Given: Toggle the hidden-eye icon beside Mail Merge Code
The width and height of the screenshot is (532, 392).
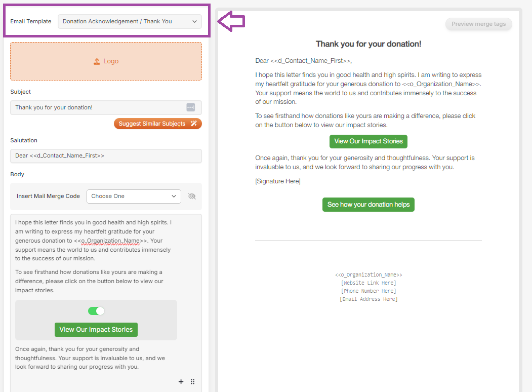Looking at the screenshot, I should (192, 196).
